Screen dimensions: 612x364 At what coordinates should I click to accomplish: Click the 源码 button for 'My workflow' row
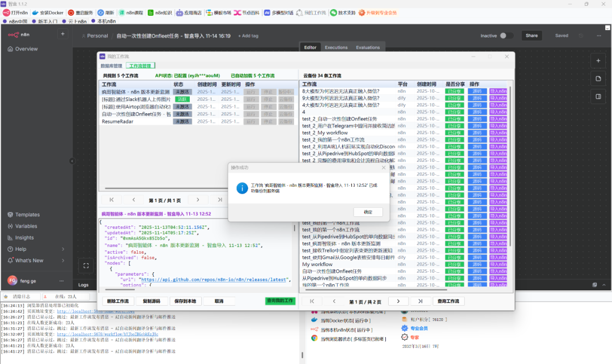tap(477, 264)
